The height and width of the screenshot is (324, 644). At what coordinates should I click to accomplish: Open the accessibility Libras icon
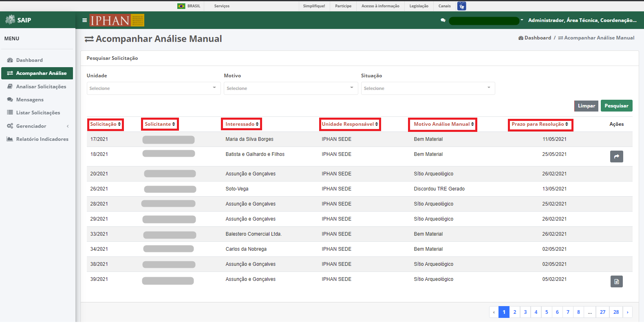point(461,6)
